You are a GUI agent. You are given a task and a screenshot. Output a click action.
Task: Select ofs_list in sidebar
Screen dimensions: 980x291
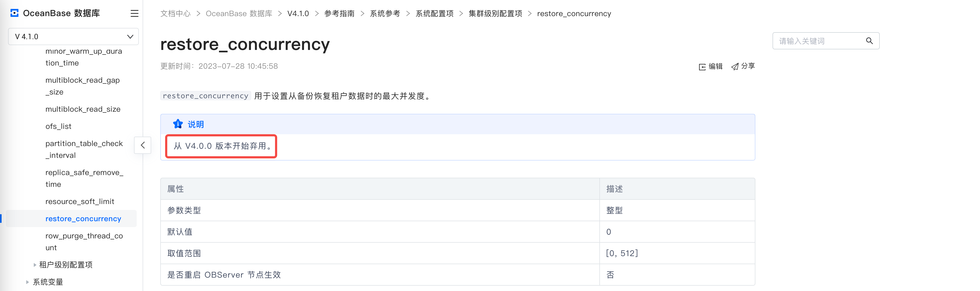[58, 126]
